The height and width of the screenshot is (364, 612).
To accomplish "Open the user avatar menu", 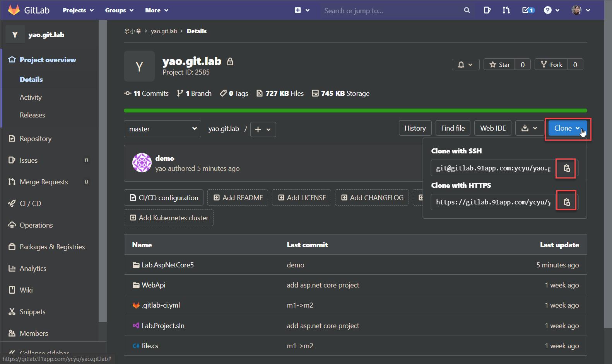I will click(x=581, y=10).
